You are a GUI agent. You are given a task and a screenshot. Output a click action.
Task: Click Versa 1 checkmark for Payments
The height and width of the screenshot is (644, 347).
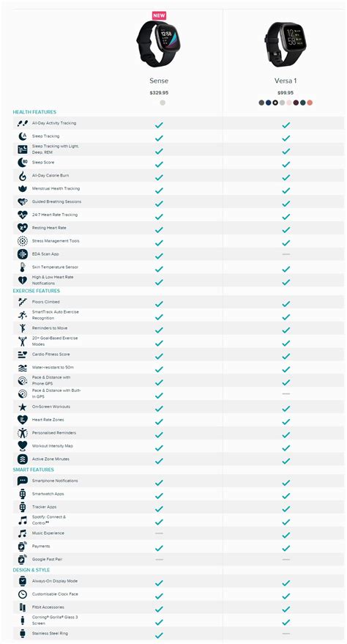286,548
